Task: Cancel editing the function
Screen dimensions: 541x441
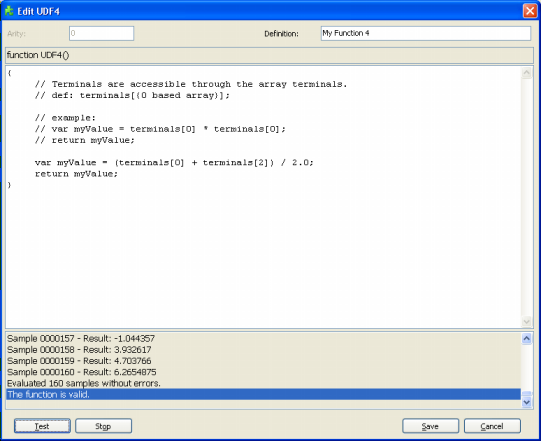Action: pyautogui.click(x=492, y=426)
